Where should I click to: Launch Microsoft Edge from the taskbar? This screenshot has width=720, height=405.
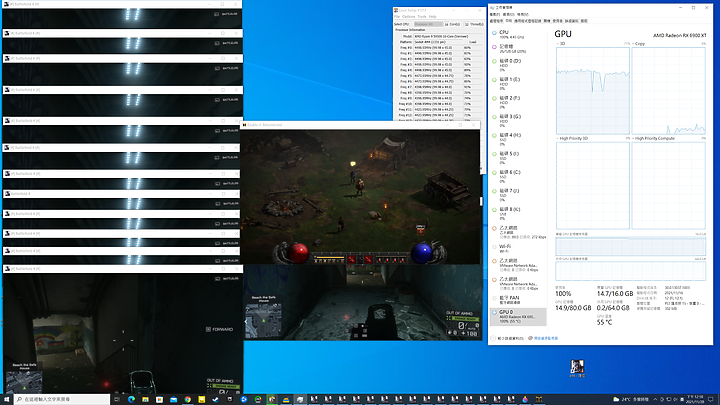click(x=131, y=399)
